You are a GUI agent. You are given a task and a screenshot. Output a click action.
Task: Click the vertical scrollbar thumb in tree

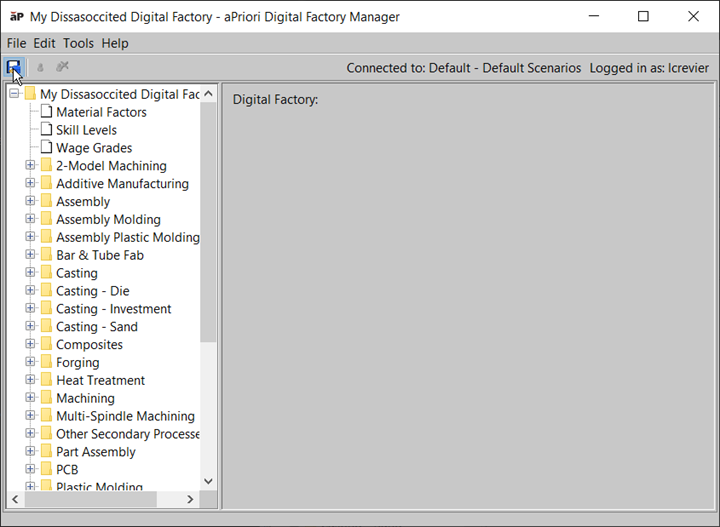[208, 222]
